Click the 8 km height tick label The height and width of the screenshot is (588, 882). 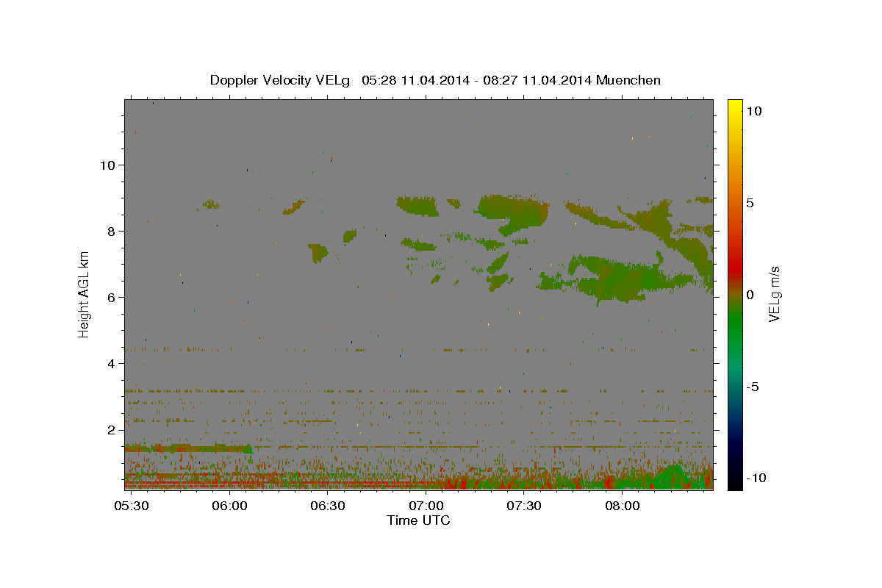(x=110, y=231)
